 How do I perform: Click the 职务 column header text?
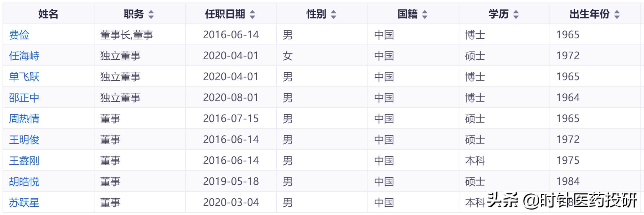(x=134, y=14)
